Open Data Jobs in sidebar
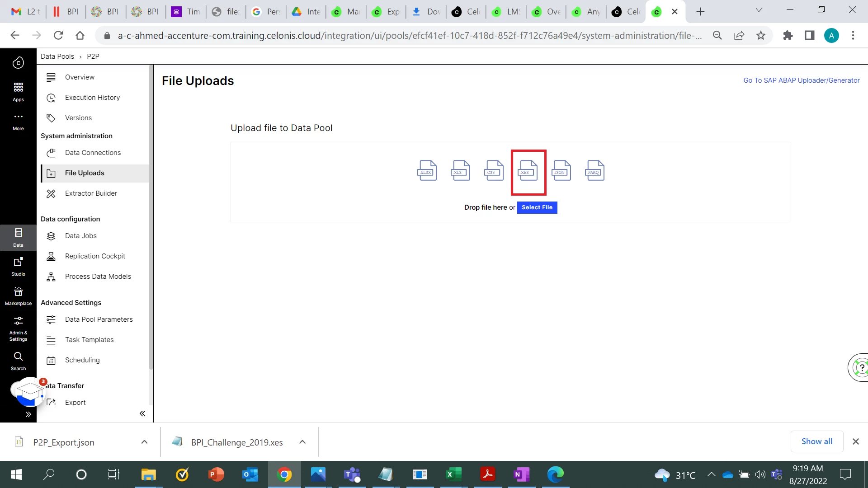Image resolution: width=868 pixels, height=488 pixels. 81,236
